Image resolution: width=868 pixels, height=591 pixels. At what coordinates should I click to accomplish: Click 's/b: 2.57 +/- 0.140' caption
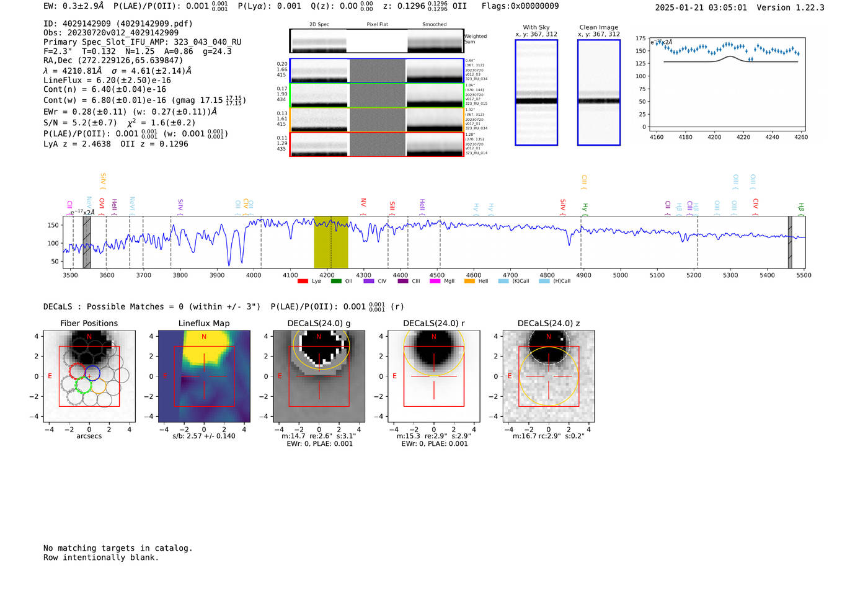tap(204, 436)
